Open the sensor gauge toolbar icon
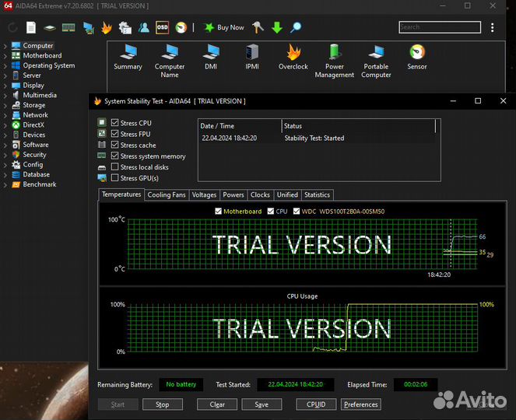516x420 pixels. coord(181,28)
